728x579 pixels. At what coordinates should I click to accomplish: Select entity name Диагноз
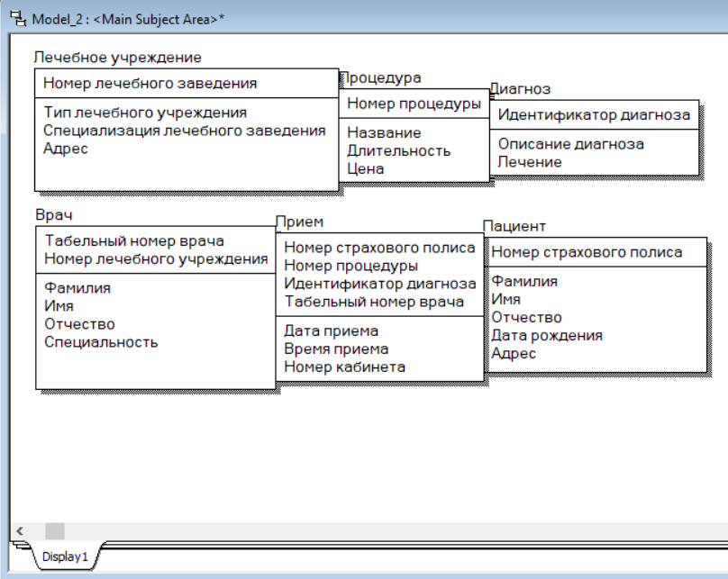pos(521,89)
